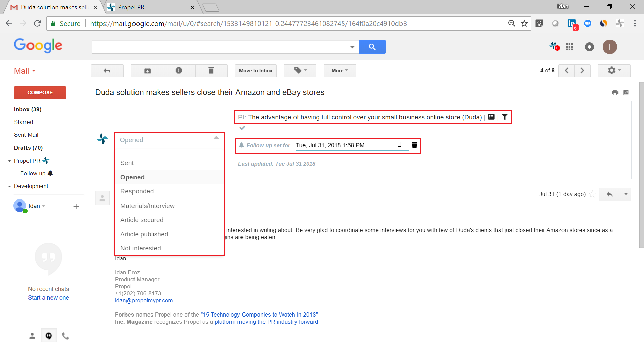Archive this email conversation
The image size is (644, 342).
147,71
